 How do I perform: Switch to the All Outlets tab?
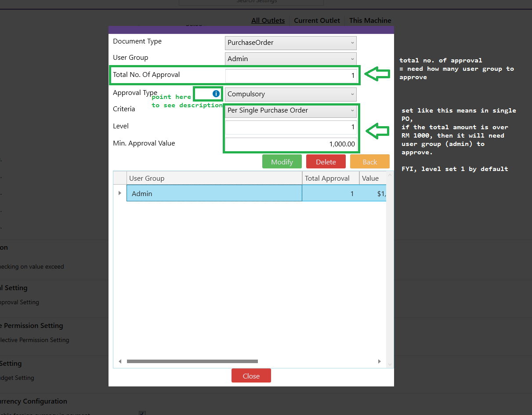(x=268, y=21)
